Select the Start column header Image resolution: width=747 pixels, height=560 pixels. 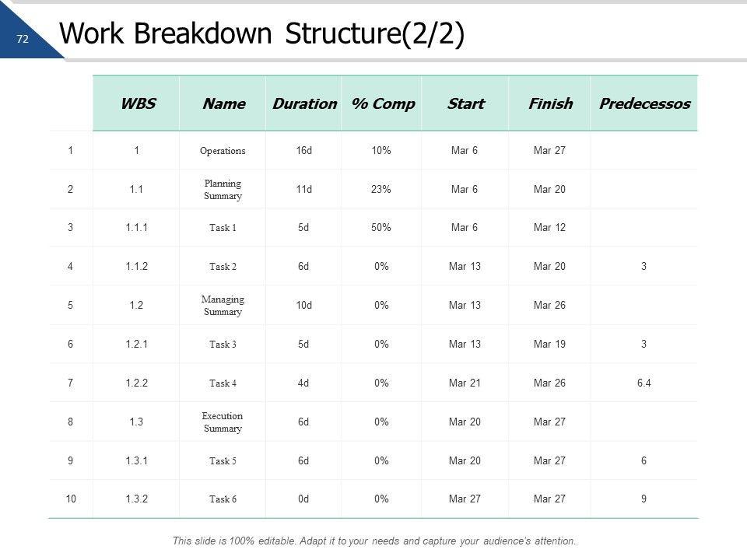tap(465, 103)
